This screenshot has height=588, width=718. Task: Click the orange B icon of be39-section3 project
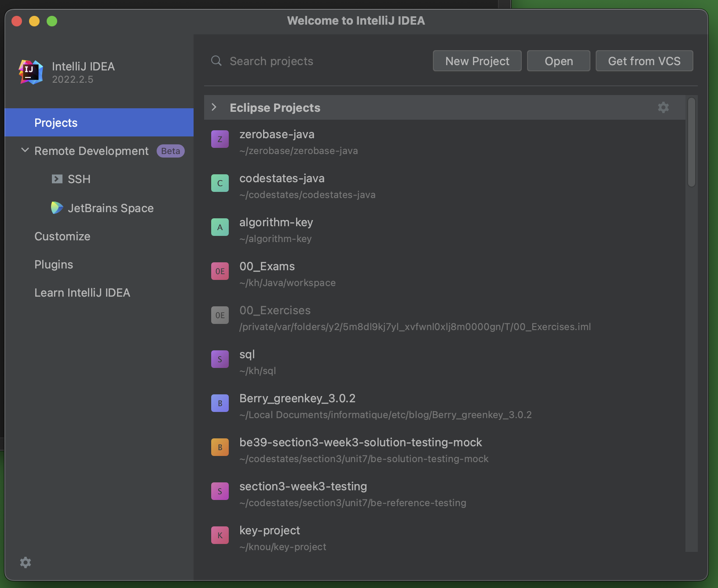(x=220, y=447)
